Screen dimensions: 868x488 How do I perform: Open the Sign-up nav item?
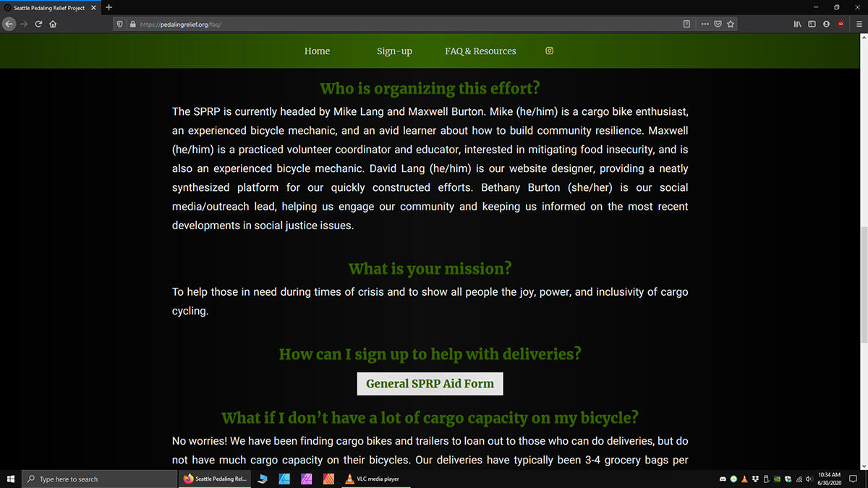click(x=394, y=51)
